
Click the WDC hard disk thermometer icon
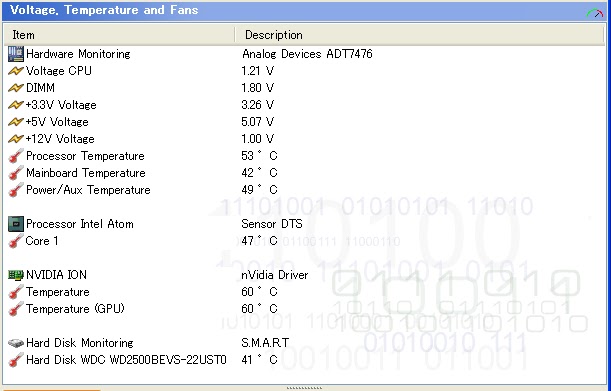(16, 360)
